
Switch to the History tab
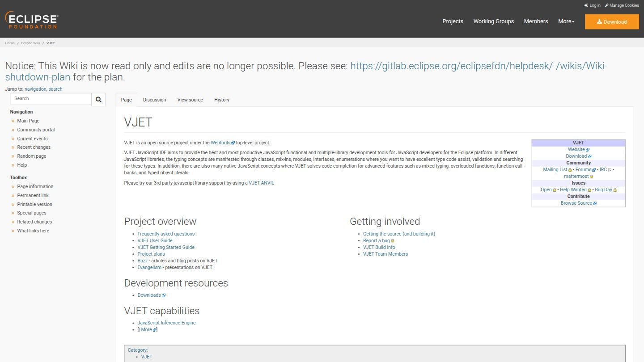(222, 100)
